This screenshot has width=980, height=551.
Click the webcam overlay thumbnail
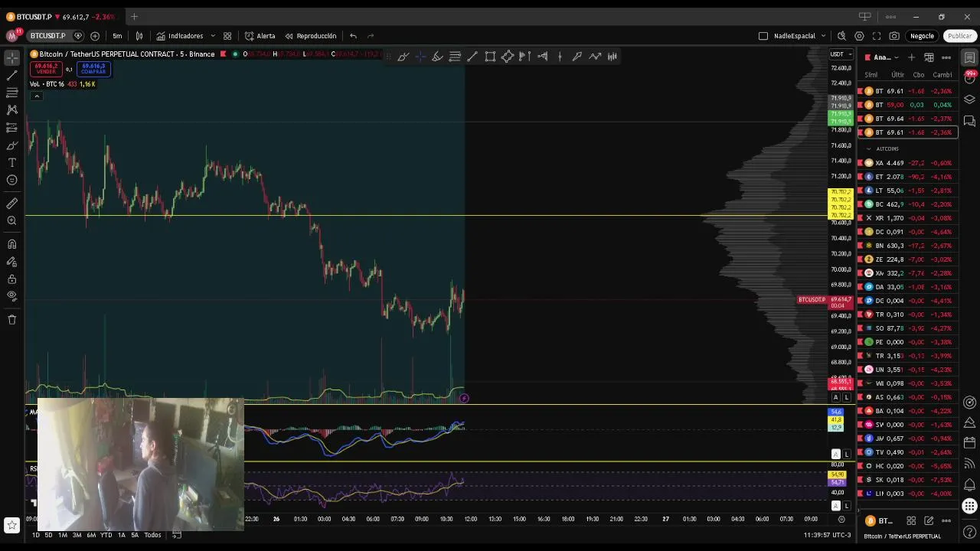140,464
